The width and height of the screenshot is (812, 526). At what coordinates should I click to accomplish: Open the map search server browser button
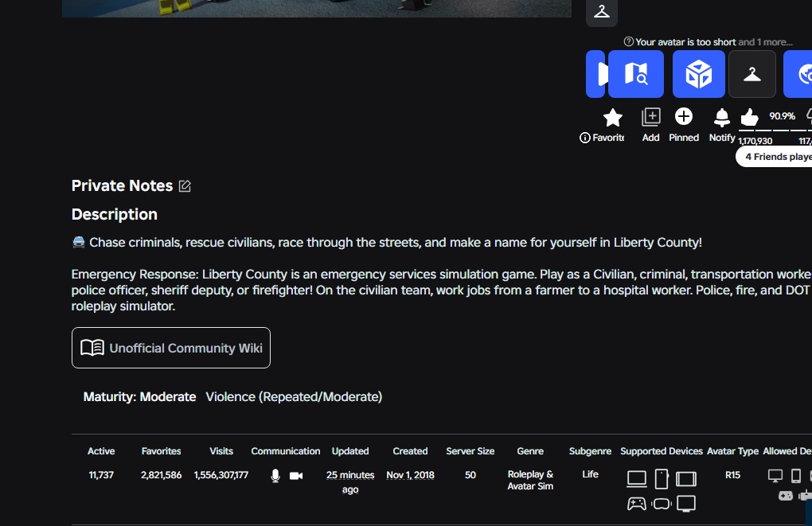pos(636,74)
